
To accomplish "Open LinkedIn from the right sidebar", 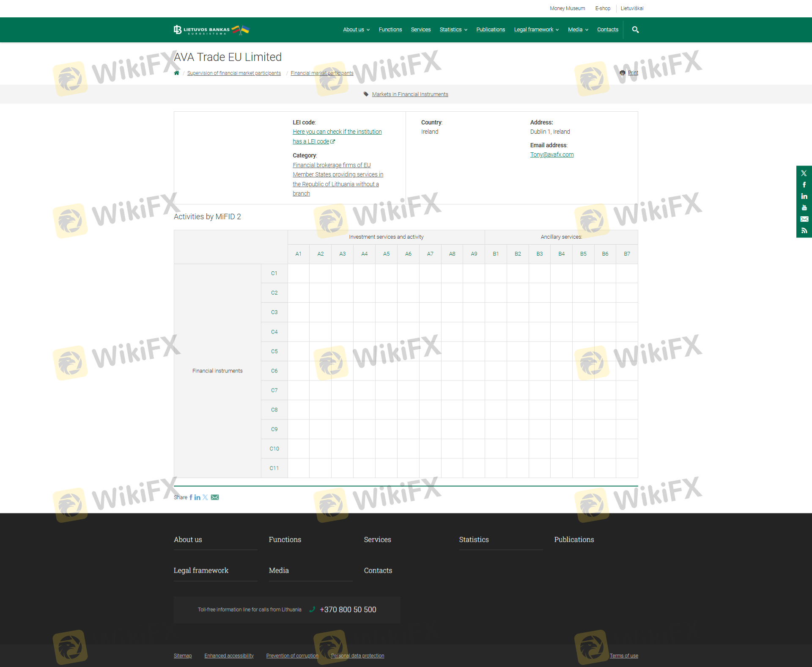I will [804, 196].
